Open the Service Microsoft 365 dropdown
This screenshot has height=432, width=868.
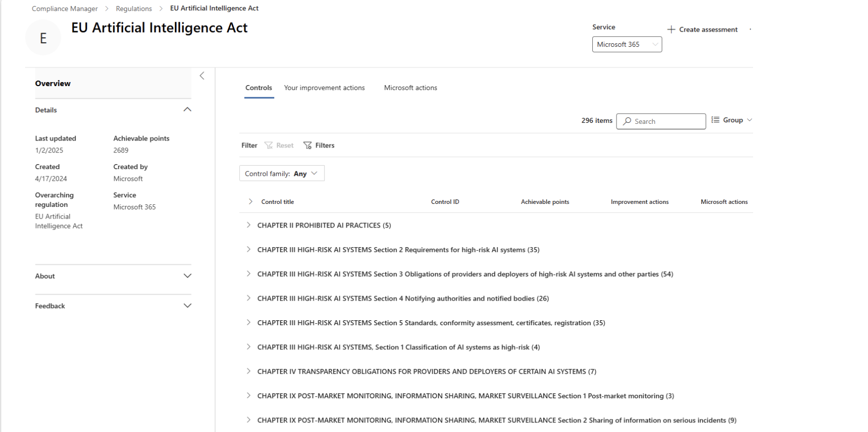(627, 44)
